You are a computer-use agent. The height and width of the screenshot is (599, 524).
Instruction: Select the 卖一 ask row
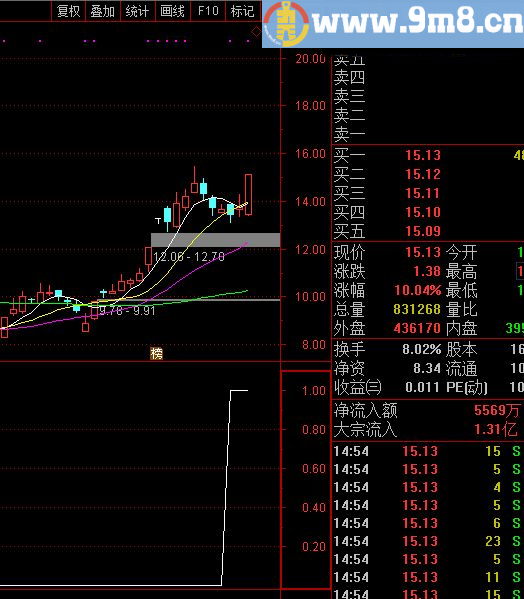click(x=428, y=134)
